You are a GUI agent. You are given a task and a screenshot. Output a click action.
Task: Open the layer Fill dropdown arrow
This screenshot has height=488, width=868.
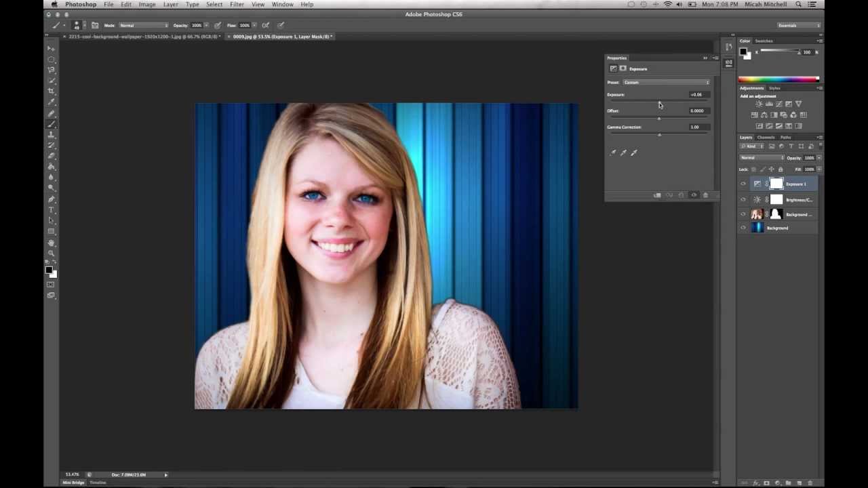tap(819, 169)
